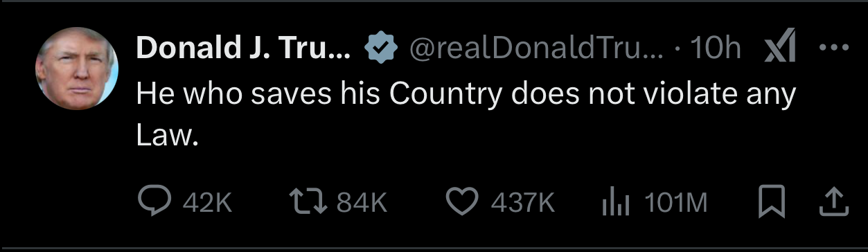This screenshot has height=252, width=868.
Task: Open the Grok explain-this-post icon
Action: [779, 48]
